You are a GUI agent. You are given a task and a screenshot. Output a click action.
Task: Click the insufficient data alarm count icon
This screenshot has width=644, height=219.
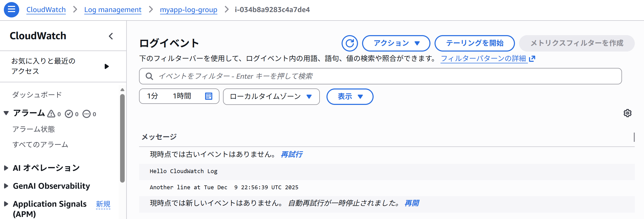(x=87, y=114)
